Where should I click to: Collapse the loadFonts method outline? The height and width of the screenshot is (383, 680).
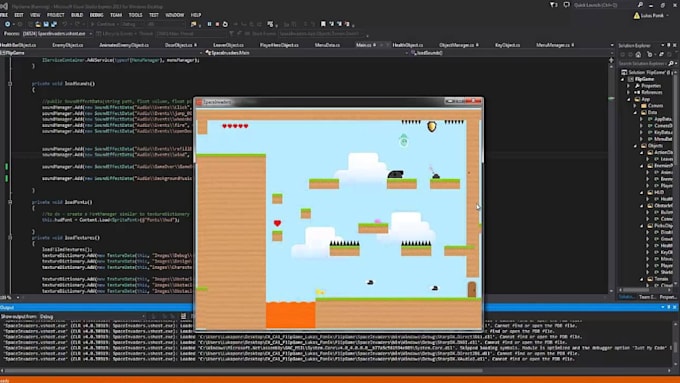[x=10, y=202]
